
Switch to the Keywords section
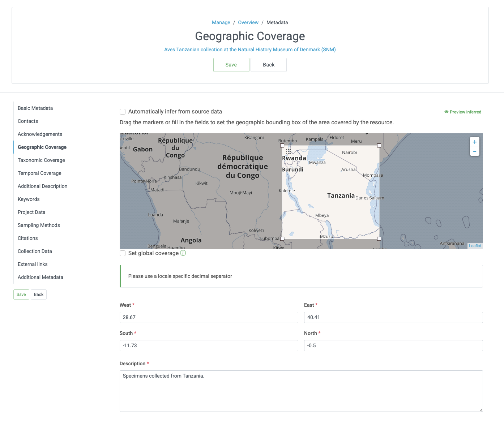28,199
